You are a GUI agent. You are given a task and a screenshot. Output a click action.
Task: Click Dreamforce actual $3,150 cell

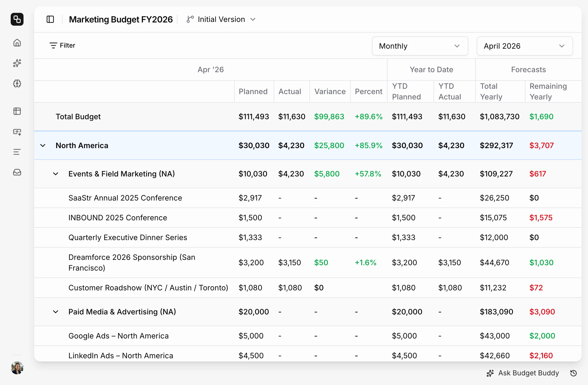[x=289, y=263]
